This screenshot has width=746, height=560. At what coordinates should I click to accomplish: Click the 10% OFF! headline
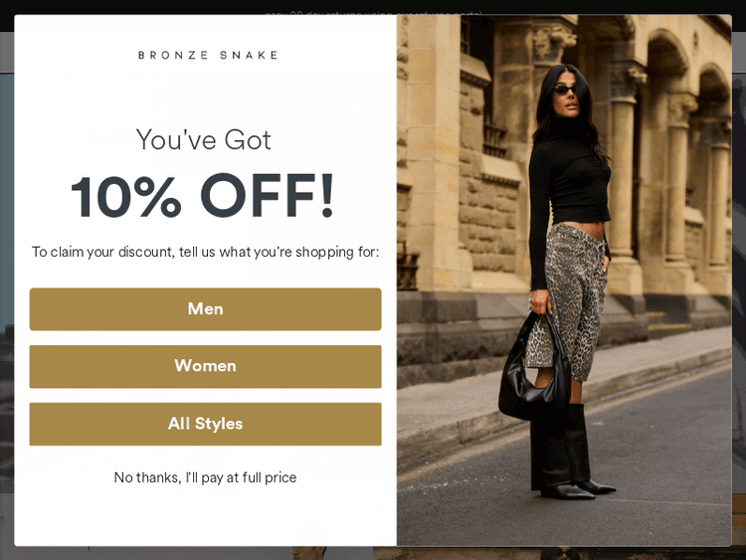point(203,195)
